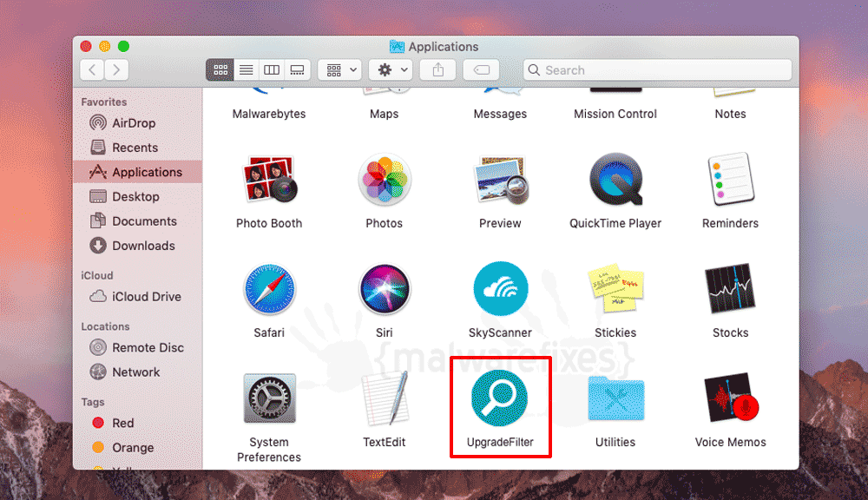The image size is (868, 500).
Task: Select the Reminders app icon
Action: click(x=731, y=180)
